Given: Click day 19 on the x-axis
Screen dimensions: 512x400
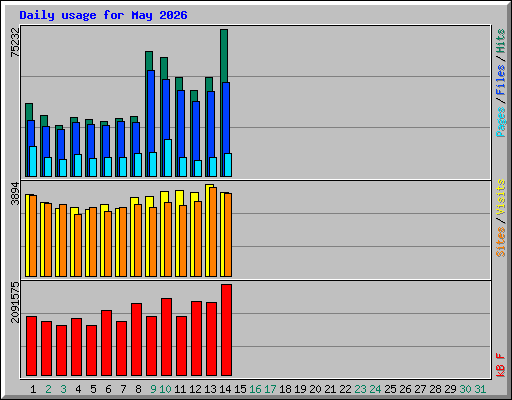Looking at the screenshot, I should [300, 389].
